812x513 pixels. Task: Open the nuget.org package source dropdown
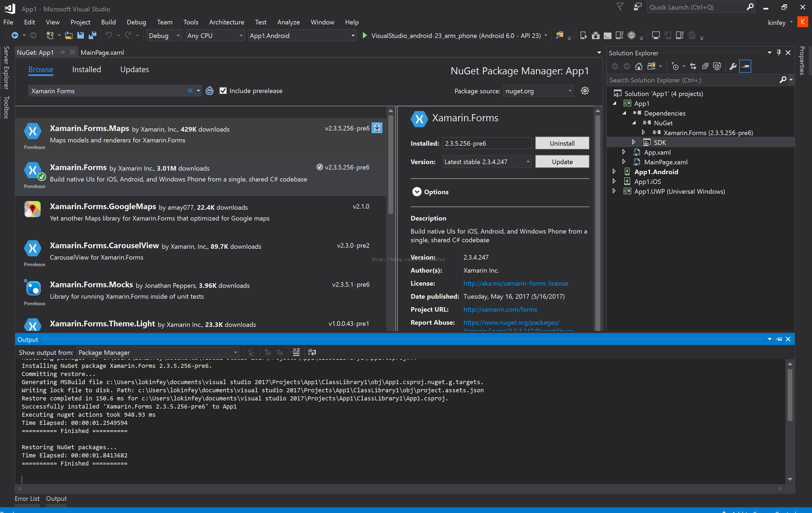click(538, 91)
